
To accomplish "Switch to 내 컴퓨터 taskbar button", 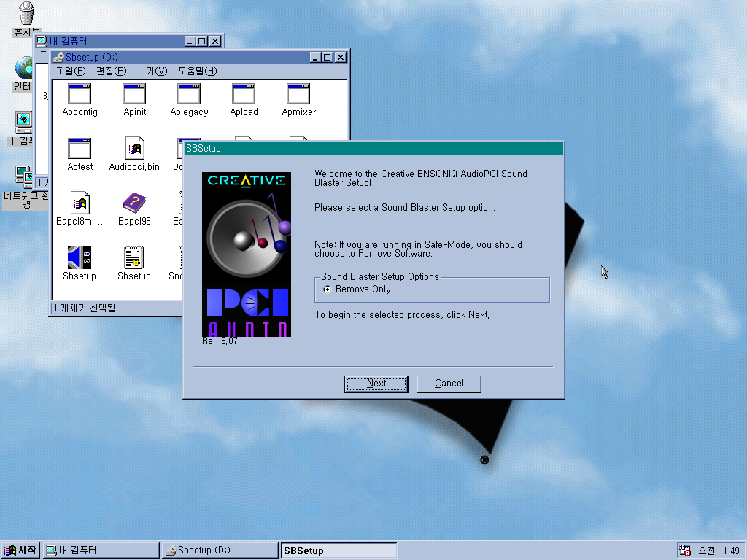I will 101,551.
